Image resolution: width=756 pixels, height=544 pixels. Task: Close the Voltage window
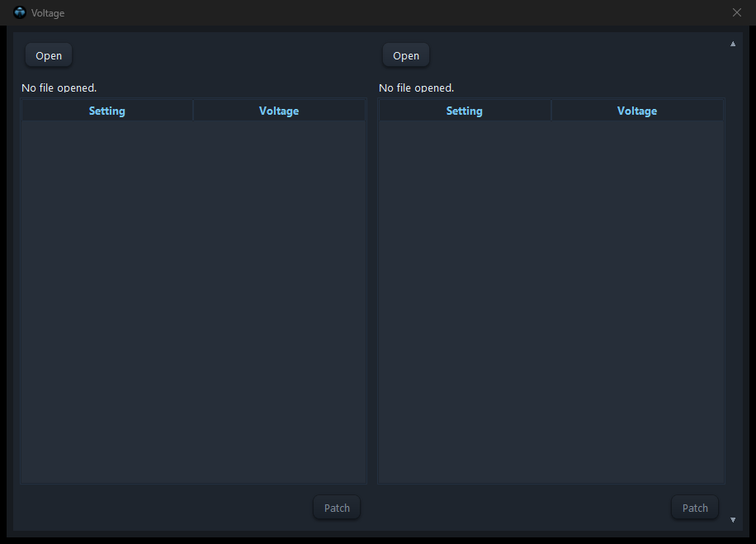click(x=737, y=12)
